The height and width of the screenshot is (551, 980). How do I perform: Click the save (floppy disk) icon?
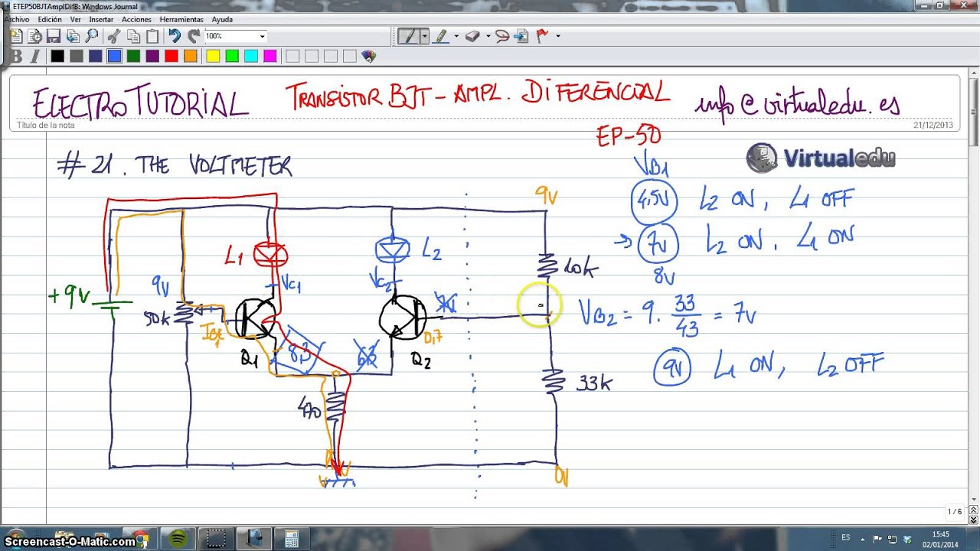(54, 36)
